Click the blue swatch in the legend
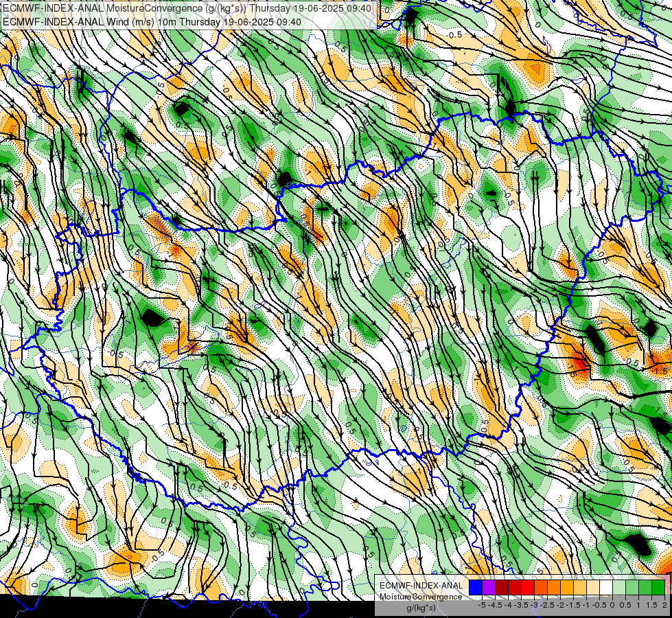The width and height of the screenshot is (672, 618). point(476,587)
